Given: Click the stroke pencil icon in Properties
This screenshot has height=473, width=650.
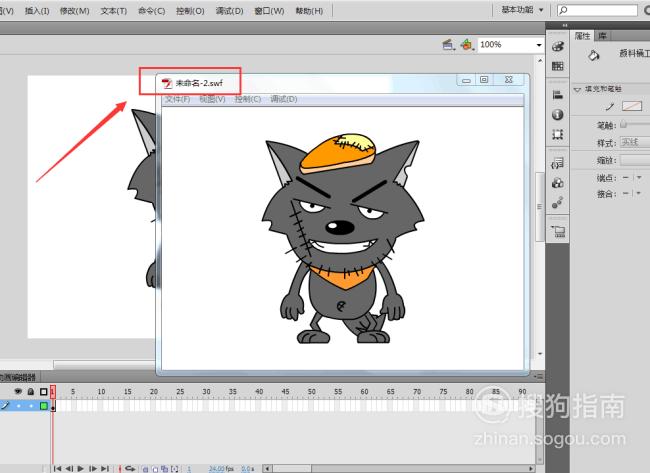Looking at the screenshot, I should click(x=609, y=107).
